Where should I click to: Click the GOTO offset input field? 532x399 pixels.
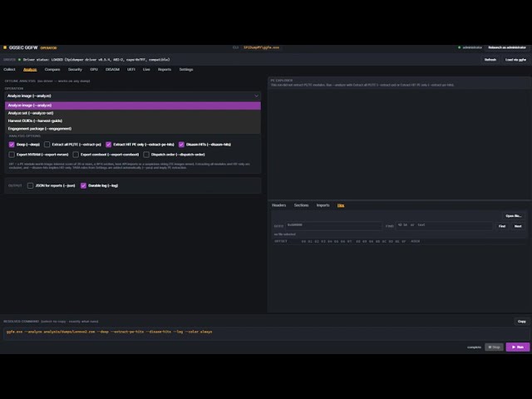click(333, 226)
